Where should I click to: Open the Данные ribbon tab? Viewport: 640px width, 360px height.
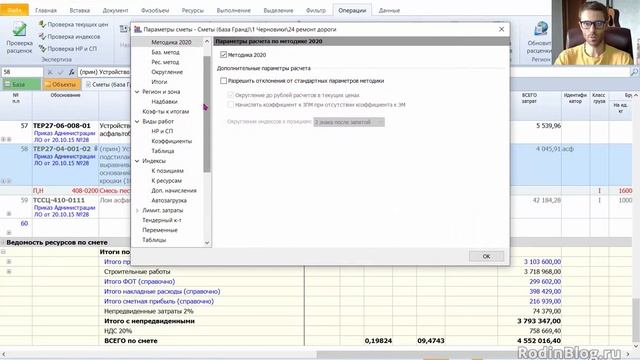click(x=389, y=10)
